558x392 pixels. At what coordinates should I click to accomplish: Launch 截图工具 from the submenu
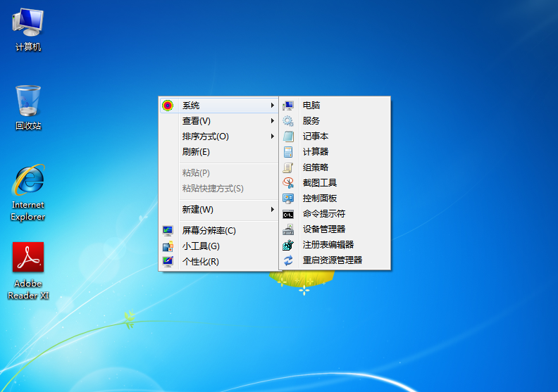pos(335,183)
